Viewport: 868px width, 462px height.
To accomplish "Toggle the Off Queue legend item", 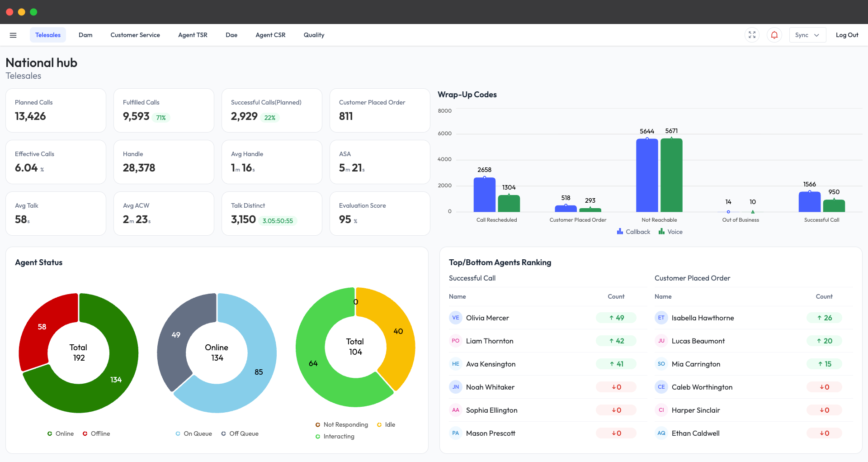I will [240, 433].
